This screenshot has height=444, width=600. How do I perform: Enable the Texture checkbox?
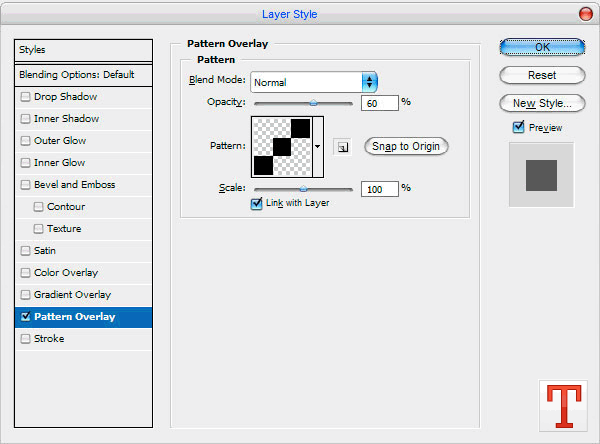(38, 229)
